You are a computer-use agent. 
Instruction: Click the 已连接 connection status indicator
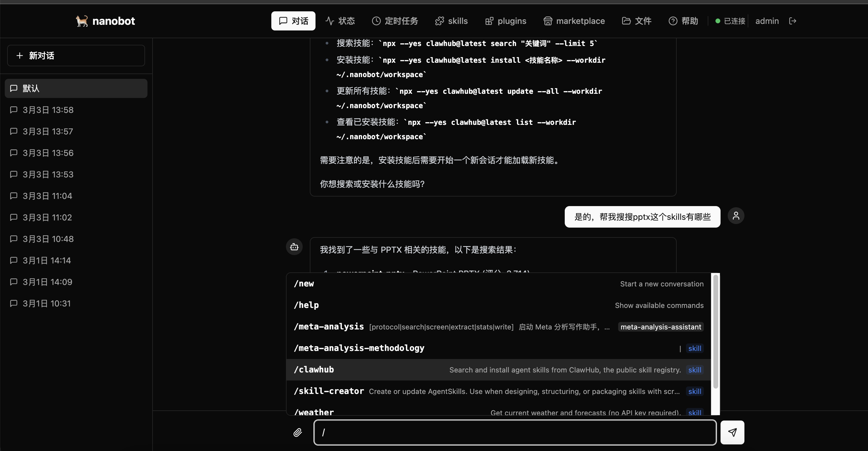pos(730,21)
